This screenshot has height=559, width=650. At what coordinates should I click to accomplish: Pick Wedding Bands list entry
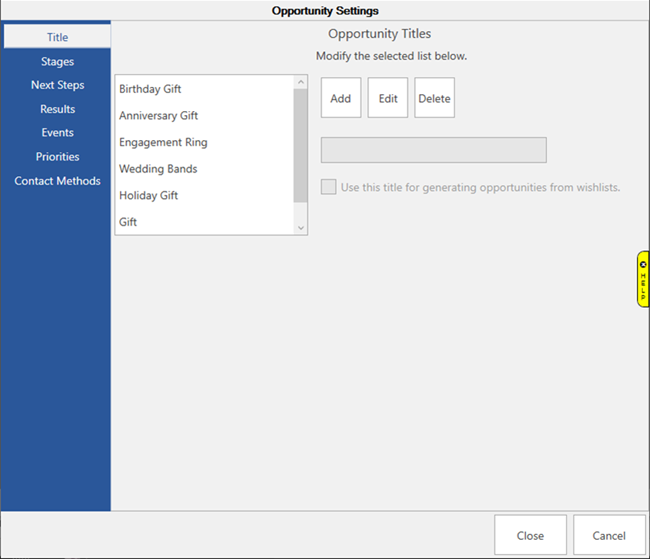pyautogui.click(x=158, y=169)
